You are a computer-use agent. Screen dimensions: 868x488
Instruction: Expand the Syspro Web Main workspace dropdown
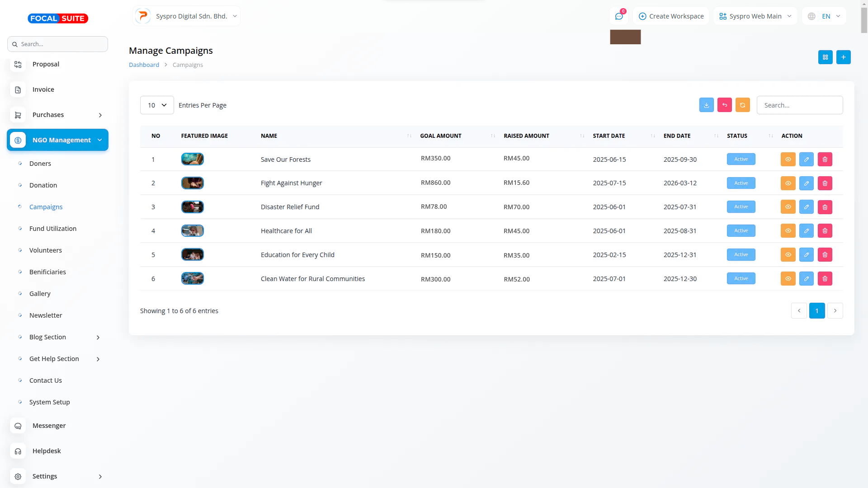click(x=755, y=16)
